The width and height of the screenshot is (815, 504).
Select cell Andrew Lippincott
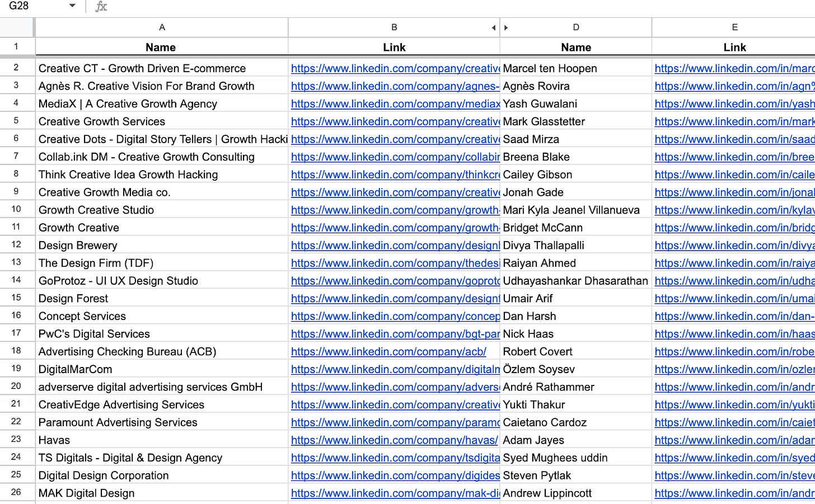click(x=576, y=493)
